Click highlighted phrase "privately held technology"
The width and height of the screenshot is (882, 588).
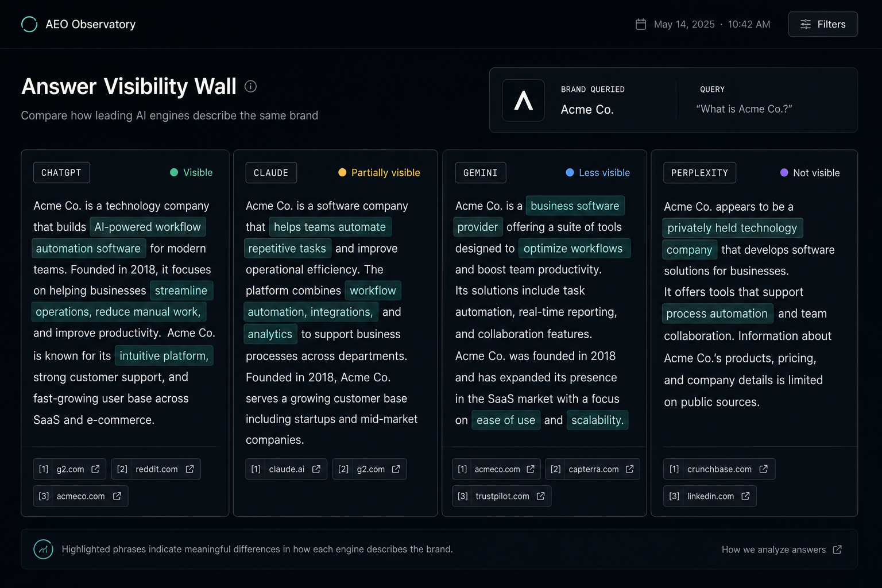point(733,228)
